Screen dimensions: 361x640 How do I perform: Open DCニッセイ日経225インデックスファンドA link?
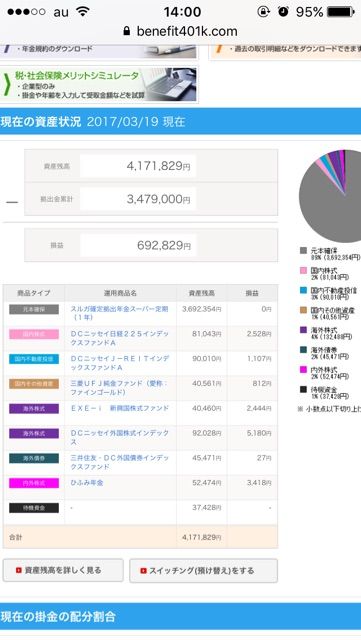pyautogui.click(x=119, y=338)
